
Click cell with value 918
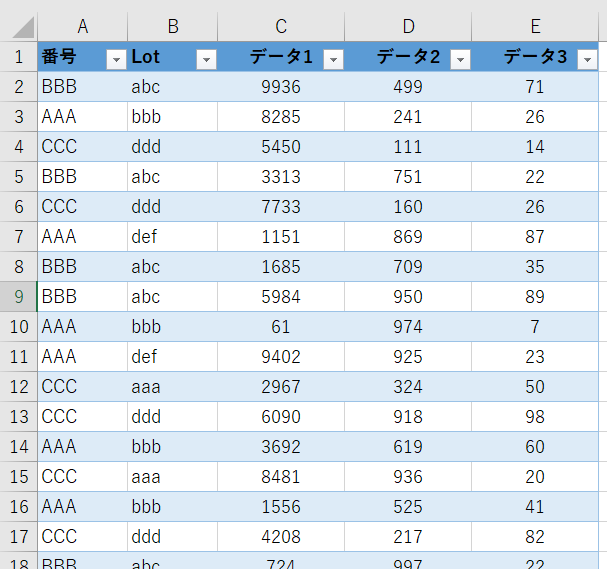pyautogui.click(x=408, y=417)
